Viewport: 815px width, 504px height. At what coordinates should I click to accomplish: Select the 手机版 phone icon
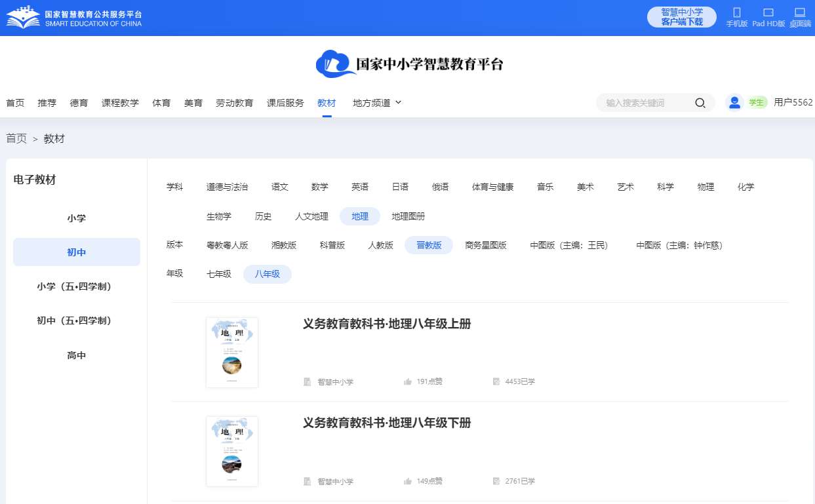(736, 12)
